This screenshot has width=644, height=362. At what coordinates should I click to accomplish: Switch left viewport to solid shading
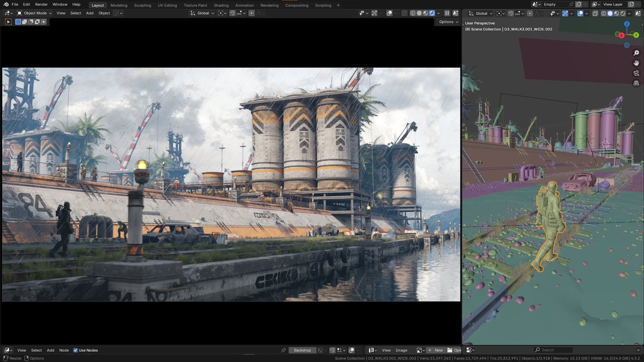click(x=419, y=13)
